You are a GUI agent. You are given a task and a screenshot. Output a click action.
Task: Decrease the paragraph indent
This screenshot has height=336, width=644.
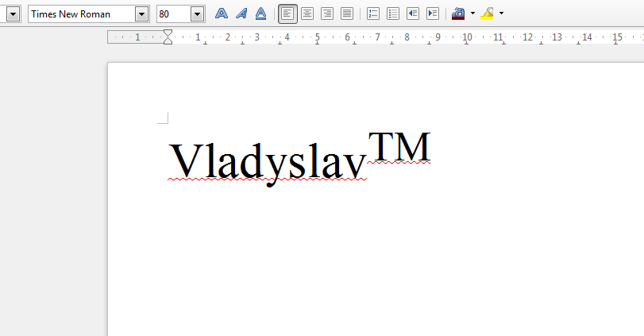point(413,14)
